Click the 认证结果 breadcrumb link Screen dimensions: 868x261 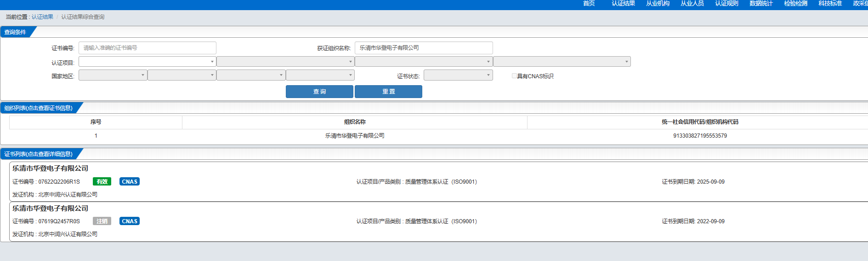pyautogui.click(x=42, y=17)
